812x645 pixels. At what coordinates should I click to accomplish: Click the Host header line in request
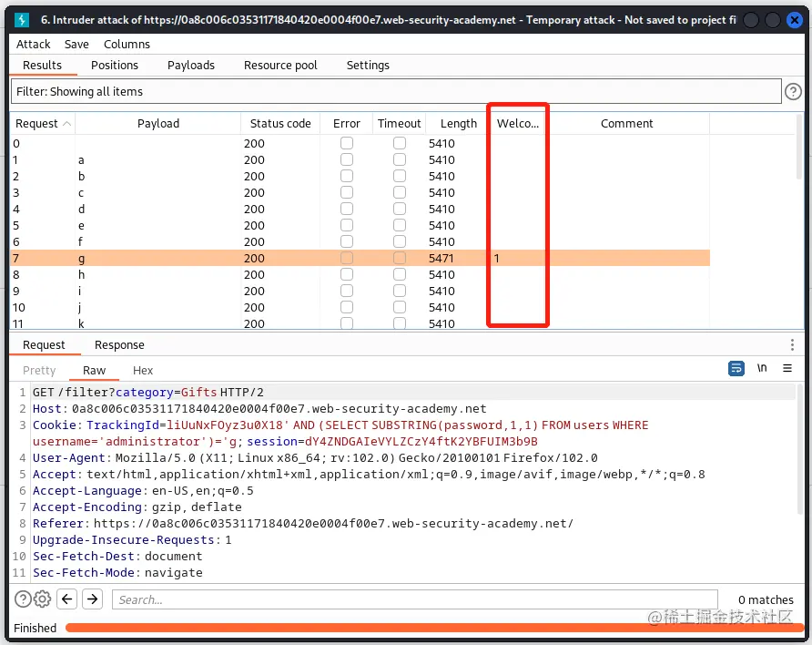click(259, 409)
